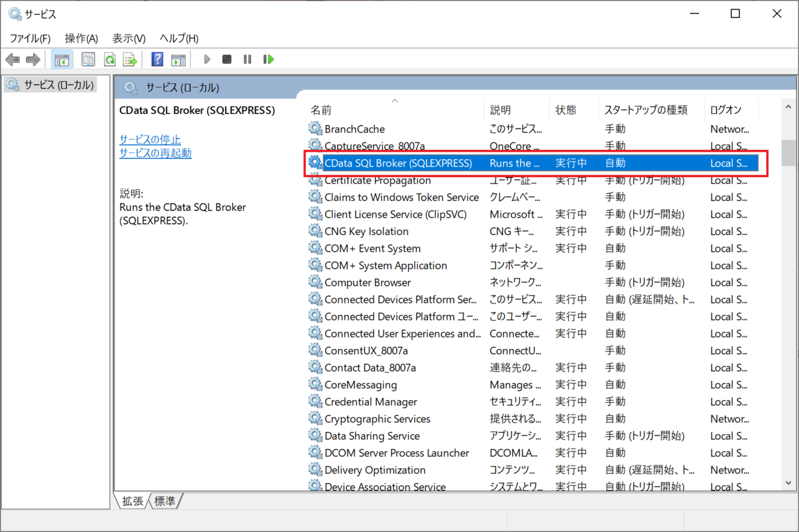The image size is (799, 532).
Task: Click the Start Service play icon
Action: (x=207, y=60)
